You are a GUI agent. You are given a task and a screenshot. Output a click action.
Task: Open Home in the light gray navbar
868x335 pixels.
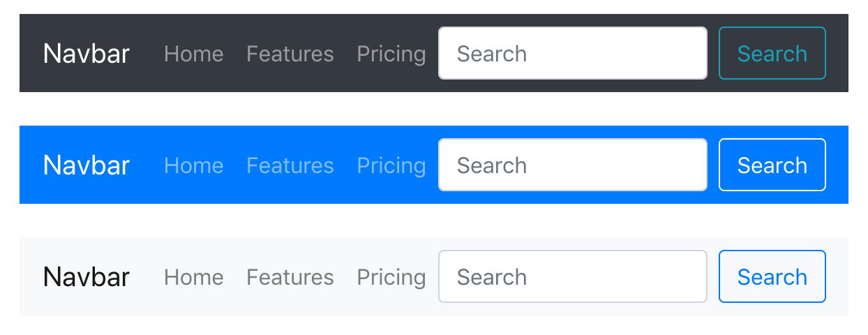(x=193, y=277)
